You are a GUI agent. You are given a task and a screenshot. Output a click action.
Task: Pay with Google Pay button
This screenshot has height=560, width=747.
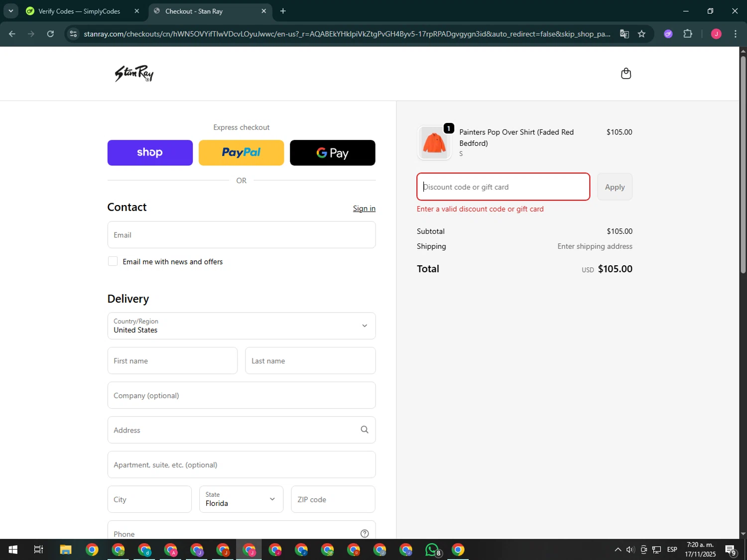(333, 153)
